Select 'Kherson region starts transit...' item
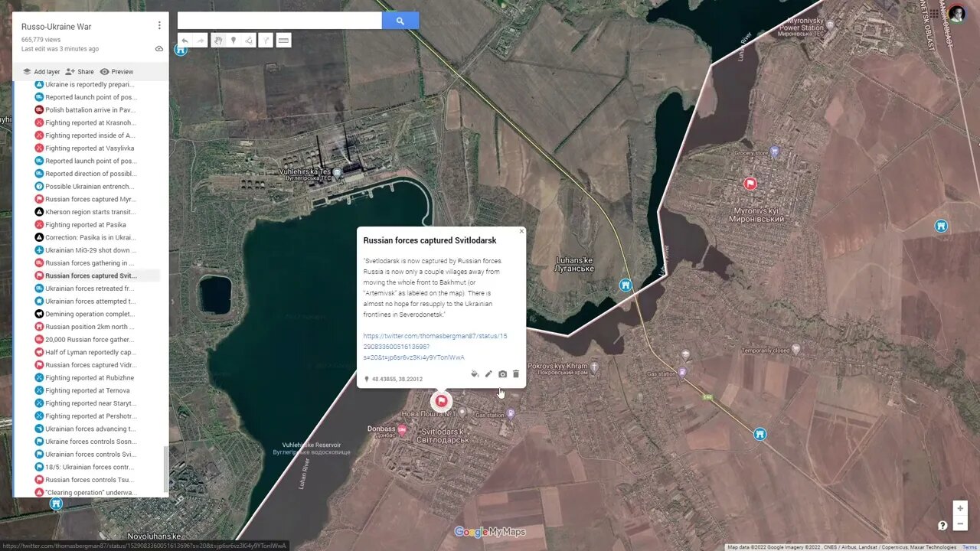This screenshot has height=551, width=980. click(x=90, y=212)
